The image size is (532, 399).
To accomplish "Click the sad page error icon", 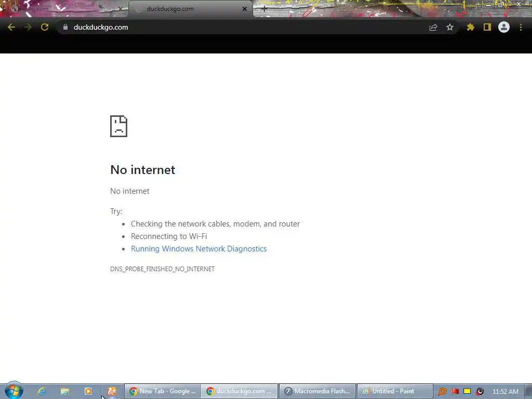I will click(119, 126).
